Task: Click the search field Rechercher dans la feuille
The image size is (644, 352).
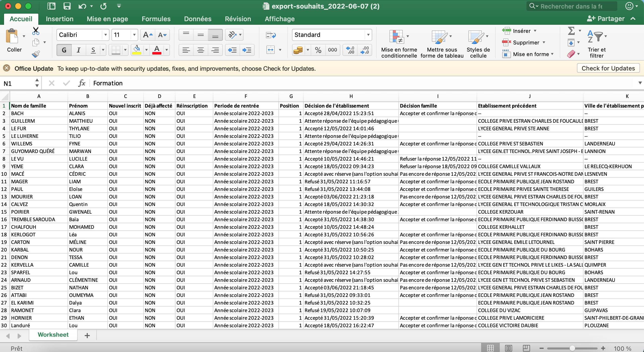Action: tap(571, 6)
